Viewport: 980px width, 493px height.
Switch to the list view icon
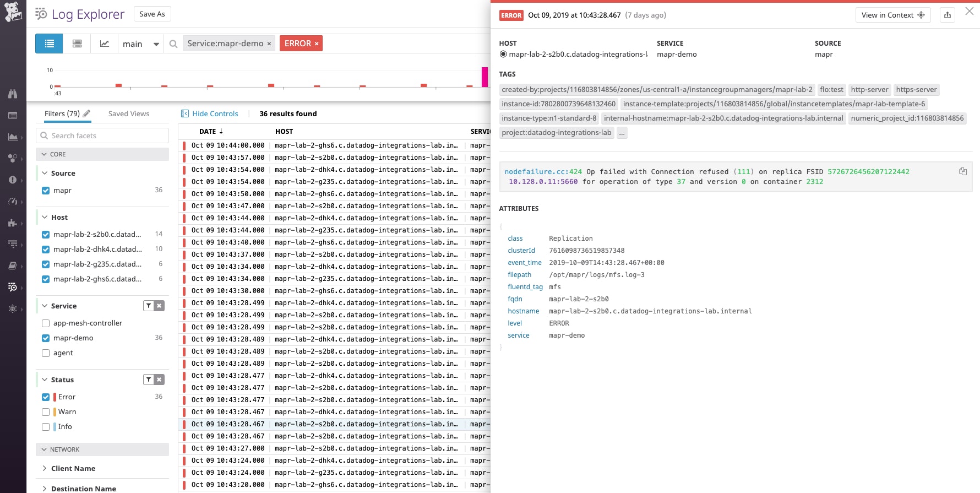49,44
